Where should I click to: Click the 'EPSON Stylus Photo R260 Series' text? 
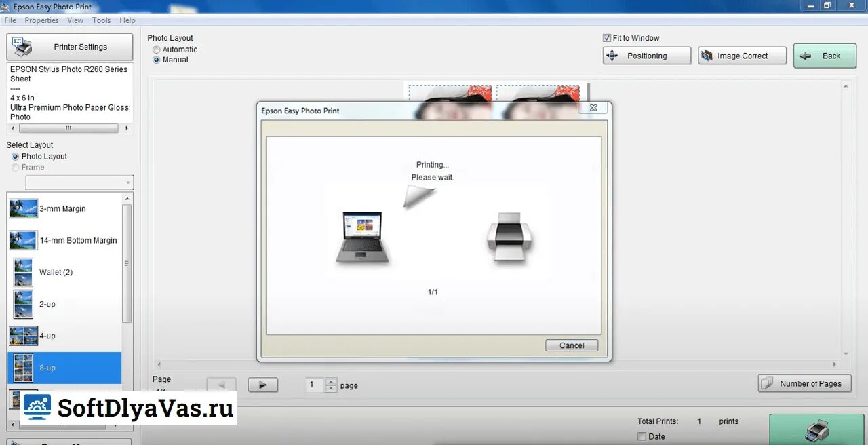point(68,69)
